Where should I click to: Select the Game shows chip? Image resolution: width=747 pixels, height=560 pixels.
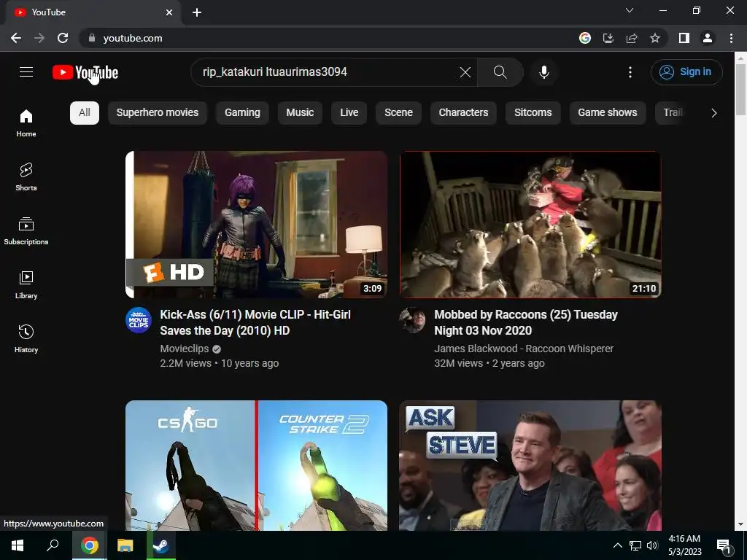click(x=608, y=113)
